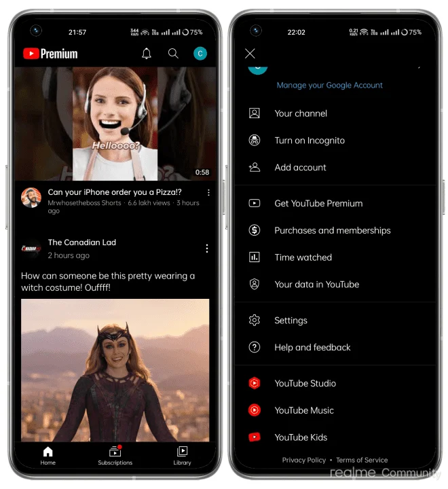Screen dimensions: 448x489
Task: Open account avatar with letter C
Action: coord(200,54)
